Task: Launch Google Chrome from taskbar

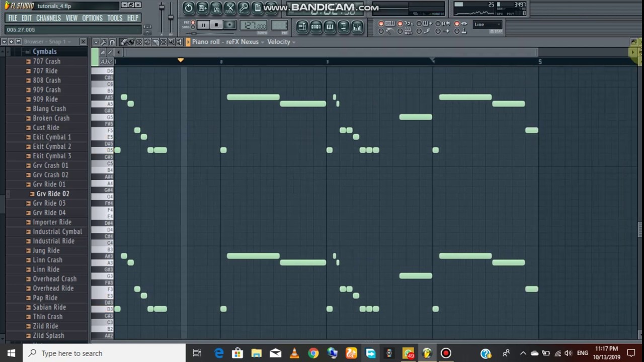Action: click(x=313, y=353)
